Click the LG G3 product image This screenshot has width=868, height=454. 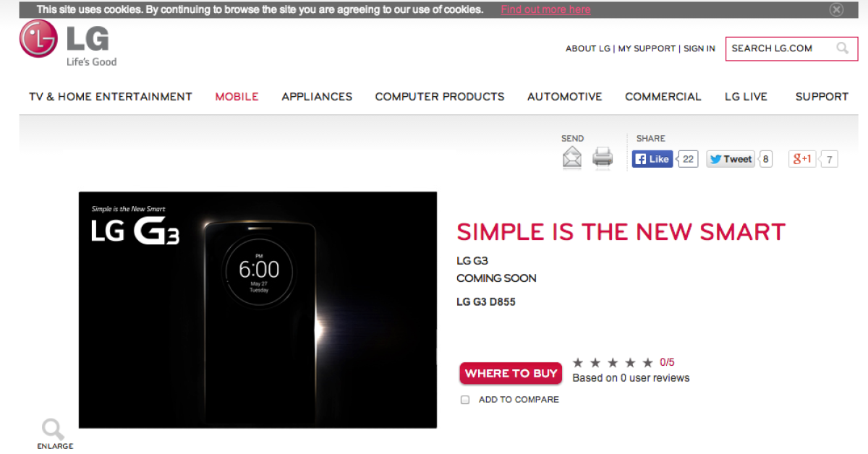[x=258, y=309]
